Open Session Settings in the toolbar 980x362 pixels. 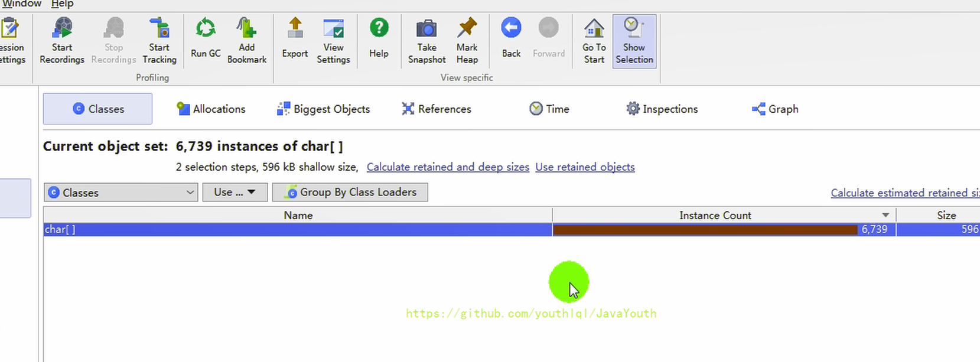tap(12, 41)
